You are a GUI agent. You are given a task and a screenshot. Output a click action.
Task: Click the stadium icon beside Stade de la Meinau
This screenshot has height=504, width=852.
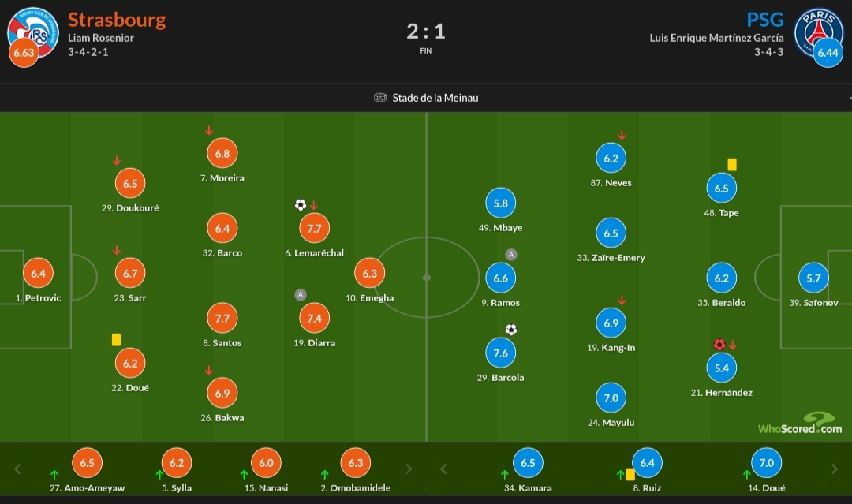[x=379, y=98]
